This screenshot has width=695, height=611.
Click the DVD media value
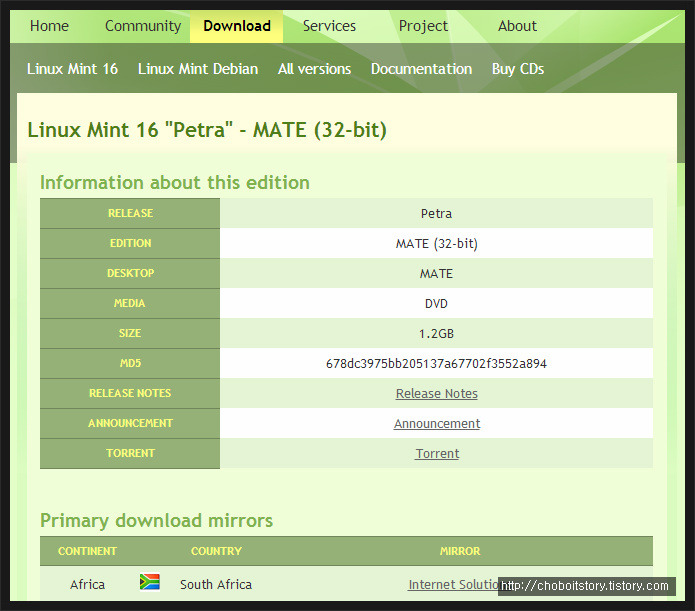pyautogui.click(x=437, y=304)
